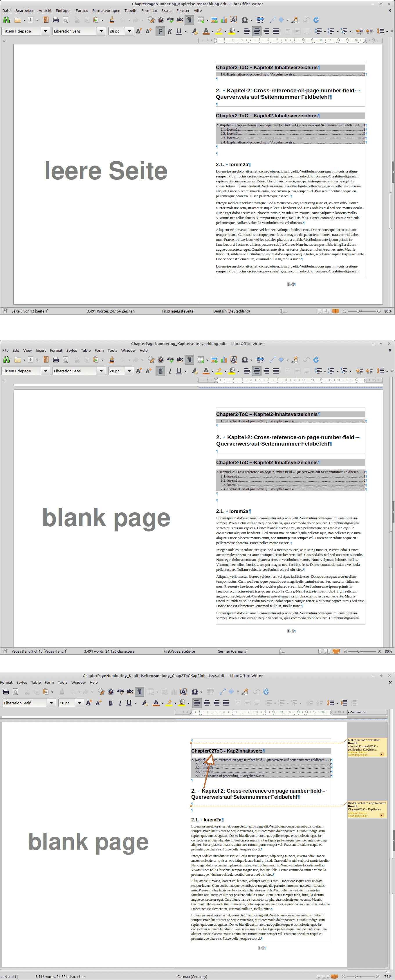Click the spelling check 'abc' icon in the Liberation Serif window
Image resolution: width=395 pixels, height=980 pixels.
(x=120, y=692)
